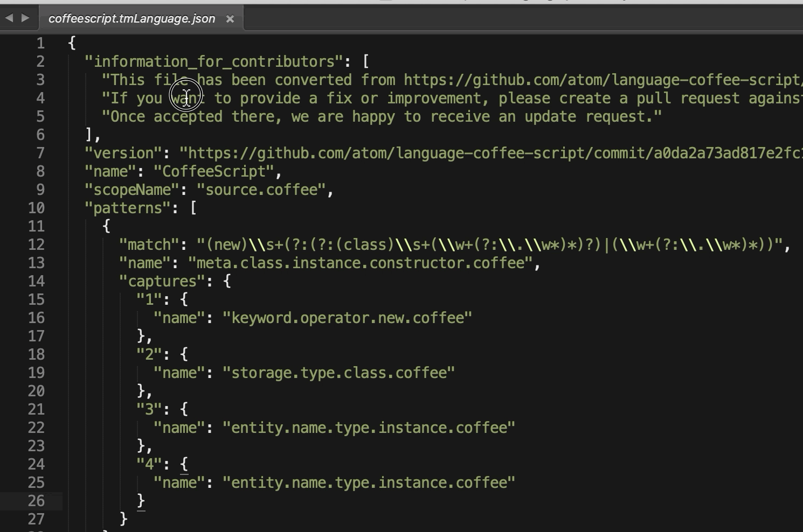Screen dimensions: 803x532
Task: Click the "2" capture key on line 18
Action: coord(149,354)
